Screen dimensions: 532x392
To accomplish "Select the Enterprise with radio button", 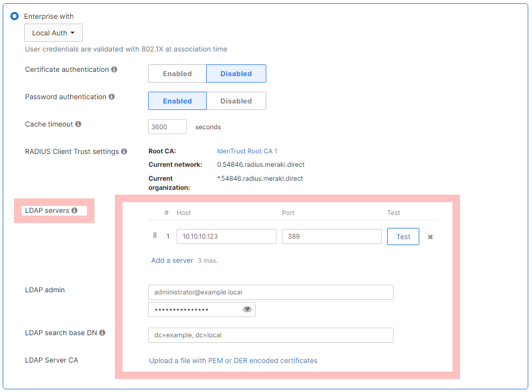I will 13,16.
